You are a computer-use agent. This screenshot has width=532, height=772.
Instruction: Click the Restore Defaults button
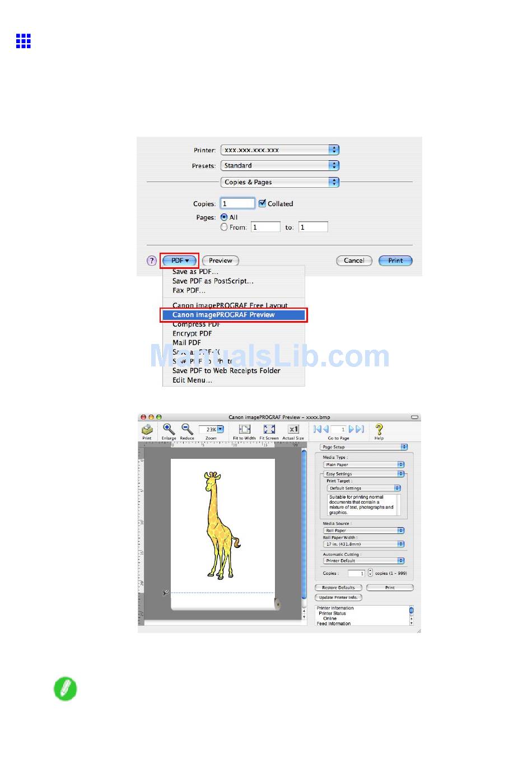click(338, 588)
